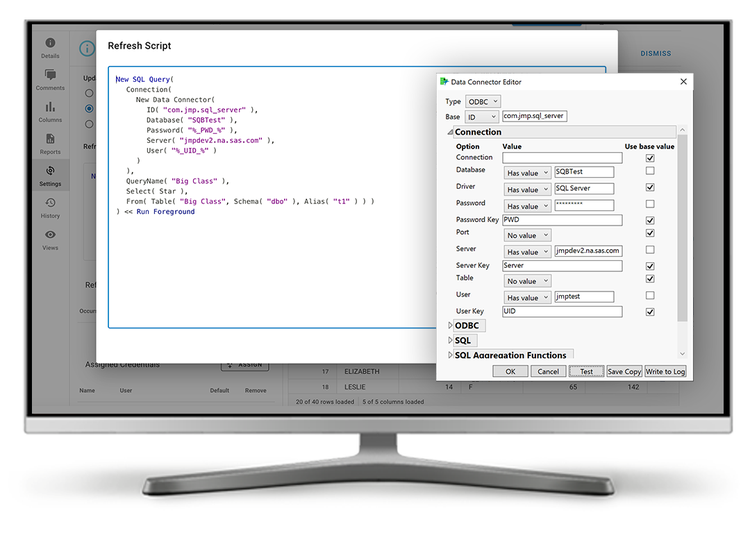Click the Refresh Script code editor

click(273, 197)
